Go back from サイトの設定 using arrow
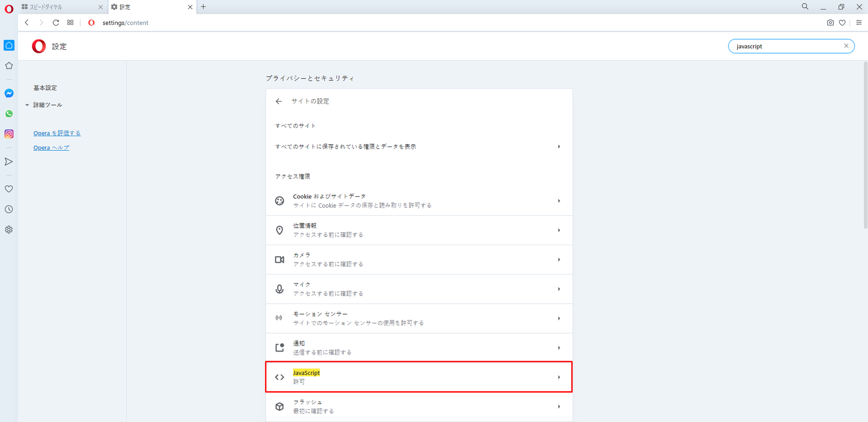Viewport: 868px width, 422px height. tap(279, 101)
